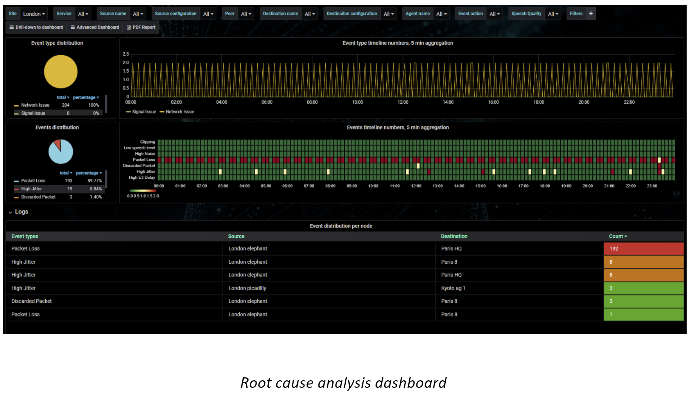Click the PDF Report document icon
Viewport: 690px width, 395px height.
tap(129, 27)
